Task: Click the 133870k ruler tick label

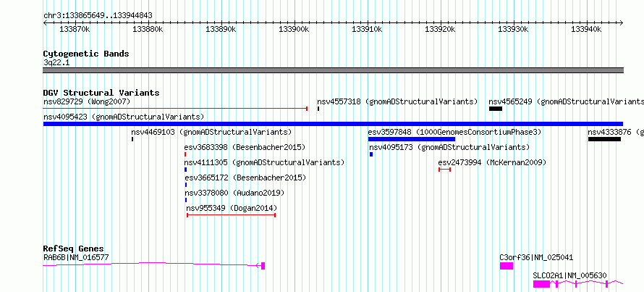Action: coord(75,30)
